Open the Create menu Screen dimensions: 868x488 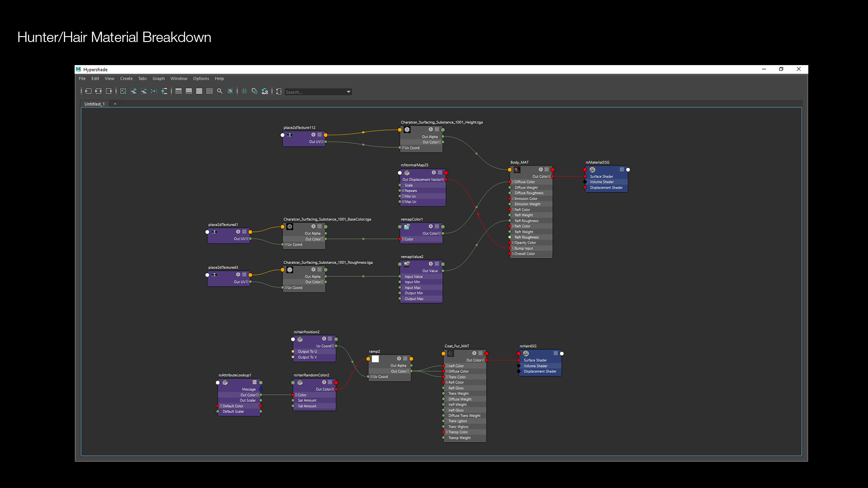[126, 79]
